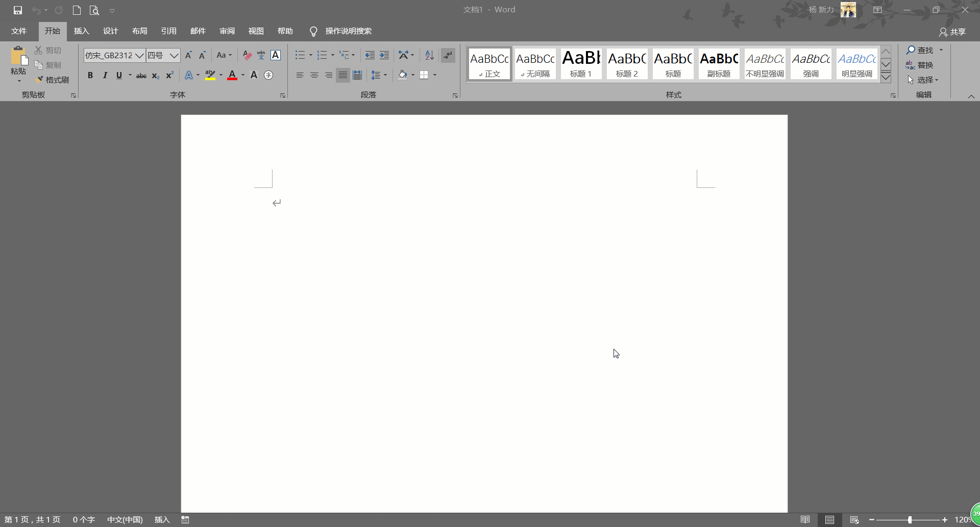This screenshot has height=527, width=980.
Task: Align text left
Action: (x=300, y=75)
